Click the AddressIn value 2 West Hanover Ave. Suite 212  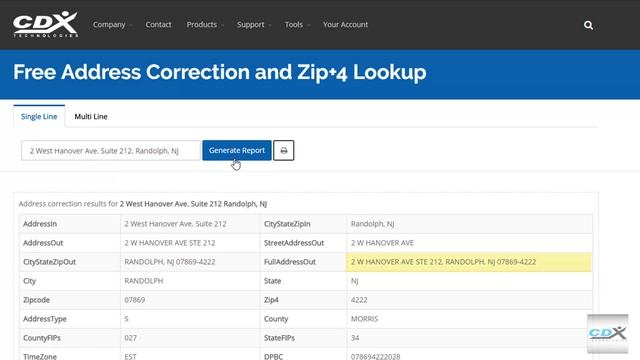pyautogui.click(x=176, y=224)
